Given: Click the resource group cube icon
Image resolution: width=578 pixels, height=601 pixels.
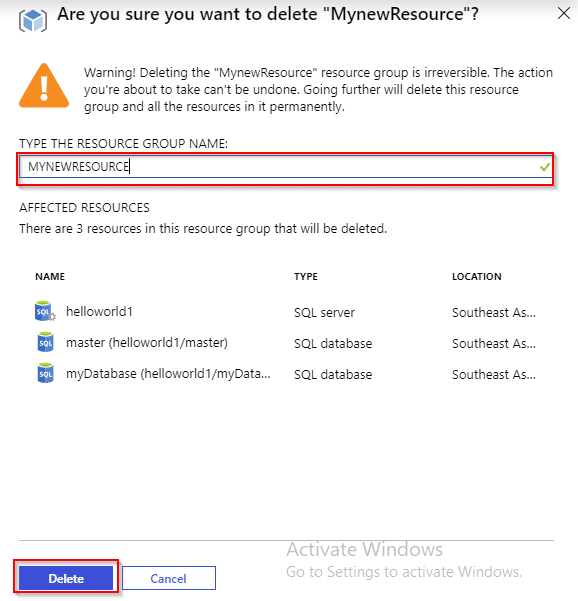Looking at the screenshot, I should pyautogui.click(x=33, y=20).
